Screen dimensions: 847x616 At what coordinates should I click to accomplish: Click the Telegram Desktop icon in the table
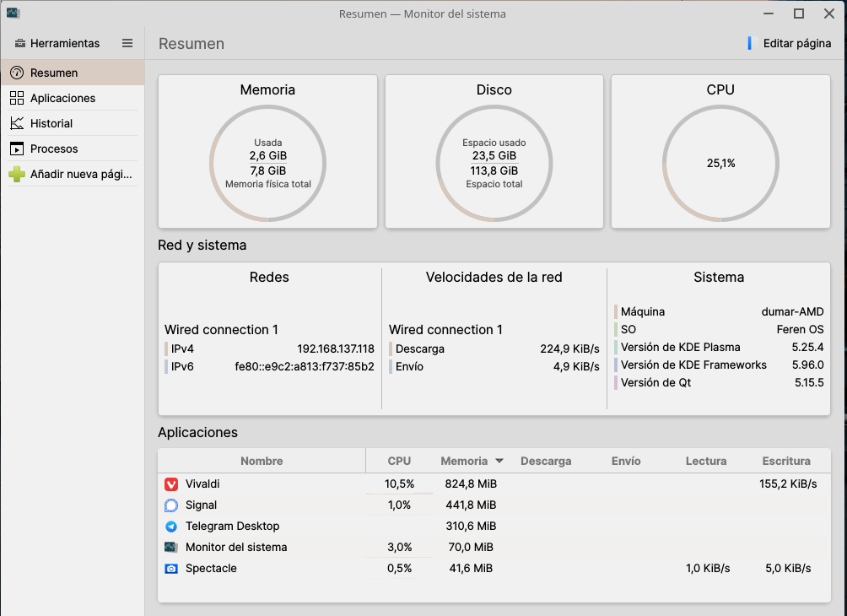tap(171, 527)
